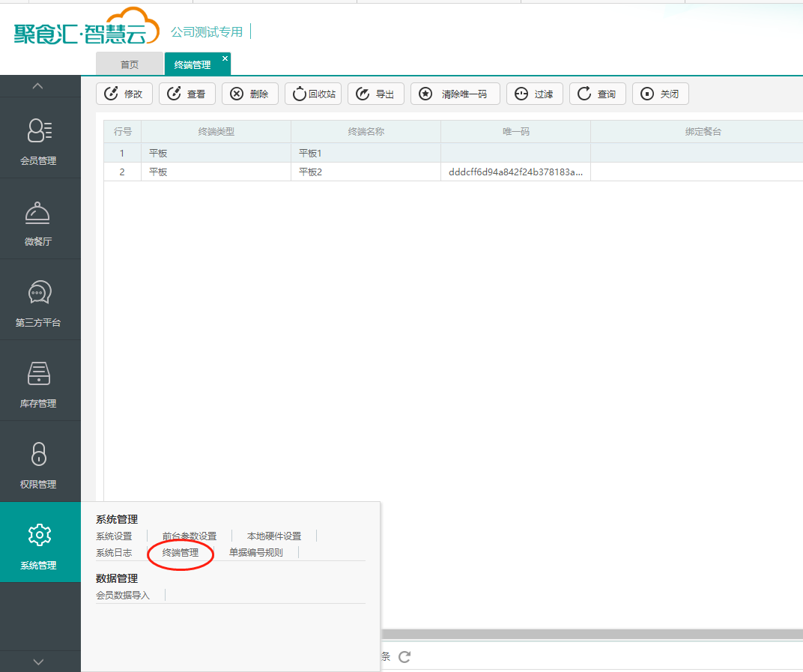803x672 pixels.
Task: Open 终端管理 in the 系统管理 menu
Action: point(181,553)
